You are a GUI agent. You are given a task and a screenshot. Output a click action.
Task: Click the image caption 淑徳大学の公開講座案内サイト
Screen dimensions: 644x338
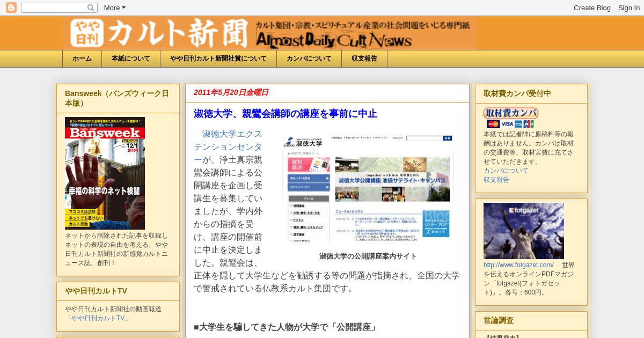368,256
